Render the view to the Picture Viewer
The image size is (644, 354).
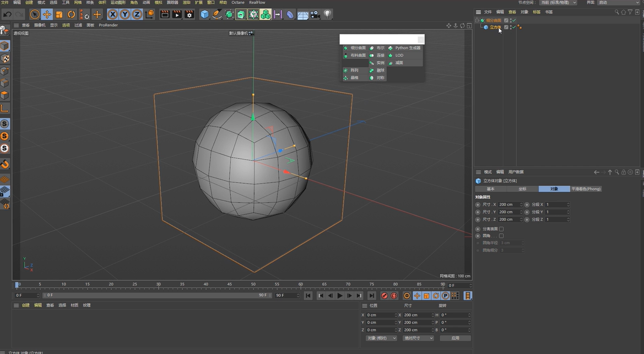(x=176, y=14)
